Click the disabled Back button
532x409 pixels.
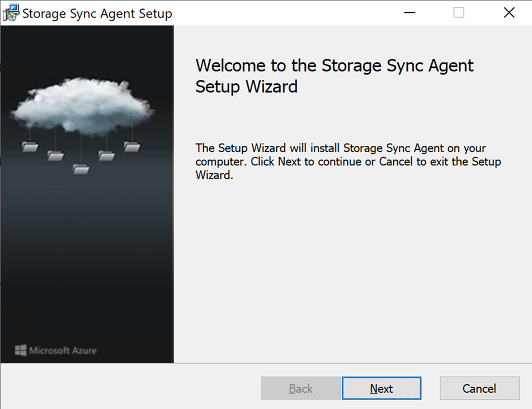300,388
